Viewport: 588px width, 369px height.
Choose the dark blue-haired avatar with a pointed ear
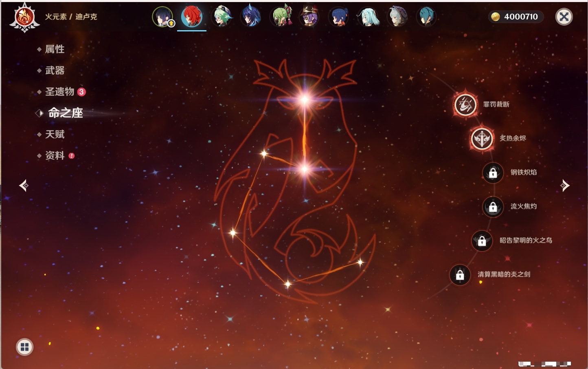tap(251, 17)
